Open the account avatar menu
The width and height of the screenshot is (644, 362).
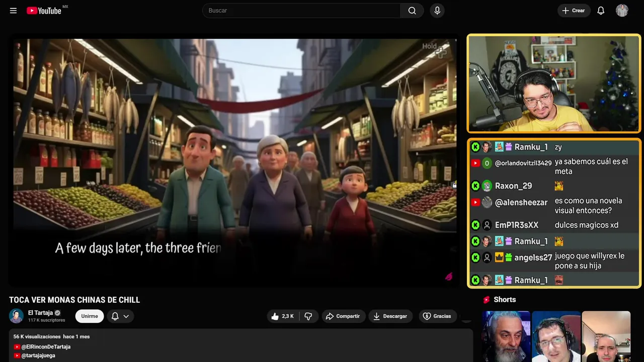click(622, 11)
